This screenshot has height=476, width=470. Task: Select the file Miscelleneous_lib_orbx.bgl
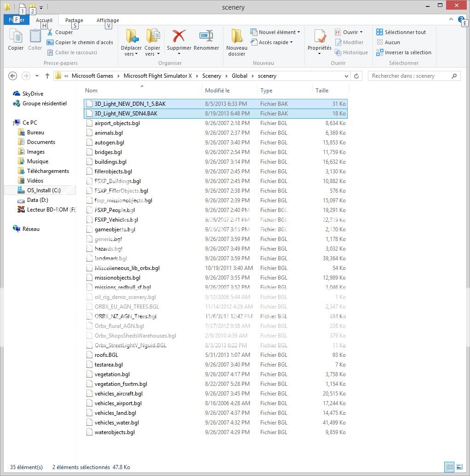(216, 268)
